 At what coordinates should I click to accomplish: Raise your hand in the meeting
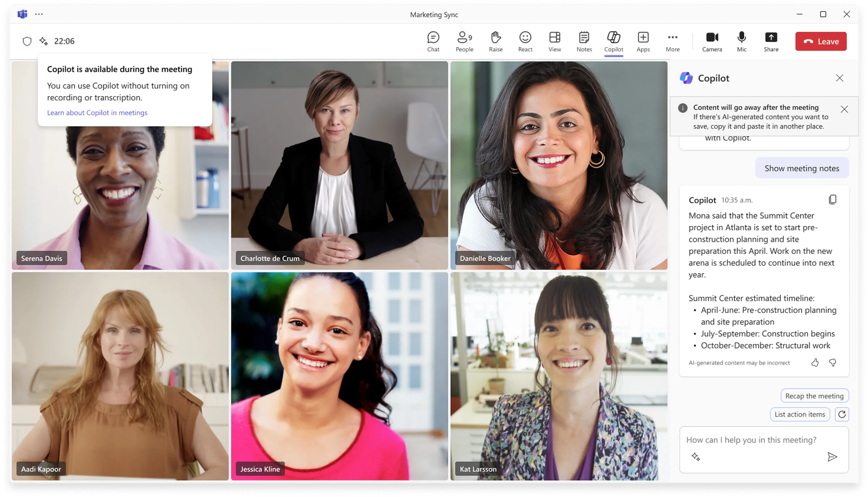click(x=495, y=42)
